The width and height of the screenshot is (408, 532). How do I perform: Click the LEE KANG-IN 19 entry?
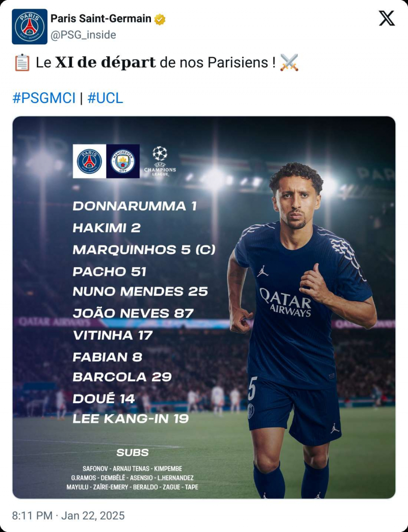(131, 418)
